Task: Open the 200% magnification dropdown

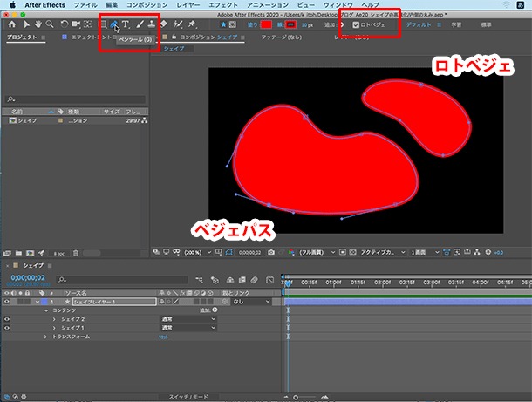Action: [198, 252]
